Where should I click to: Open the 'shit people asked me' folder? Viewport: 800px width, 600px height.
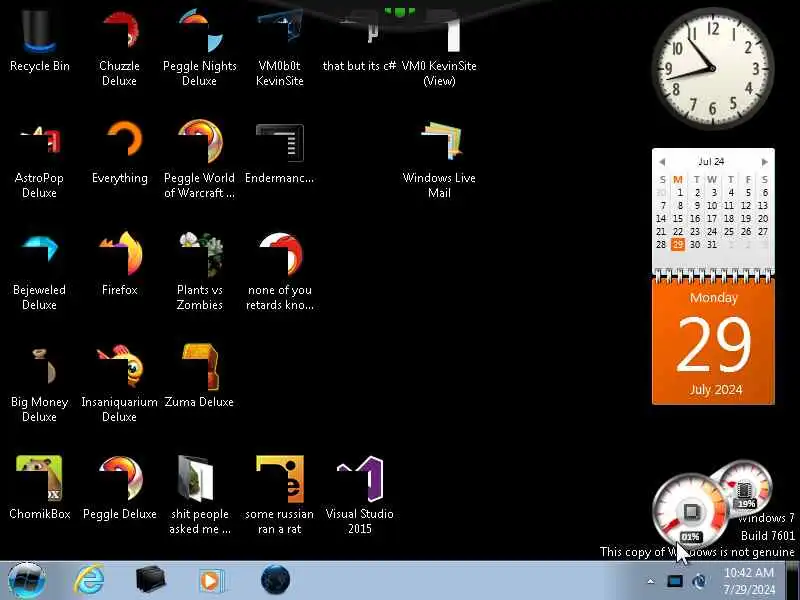tap(199, 494)
